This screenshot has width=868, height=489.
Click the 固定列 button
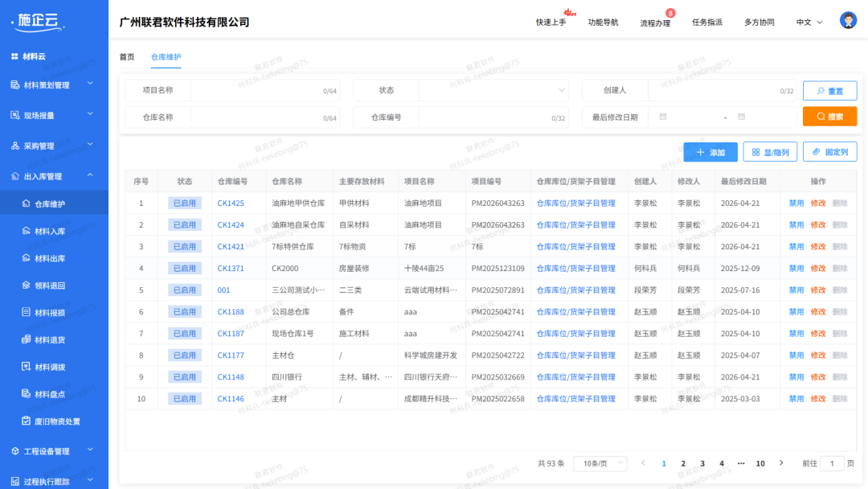point(829,152)
